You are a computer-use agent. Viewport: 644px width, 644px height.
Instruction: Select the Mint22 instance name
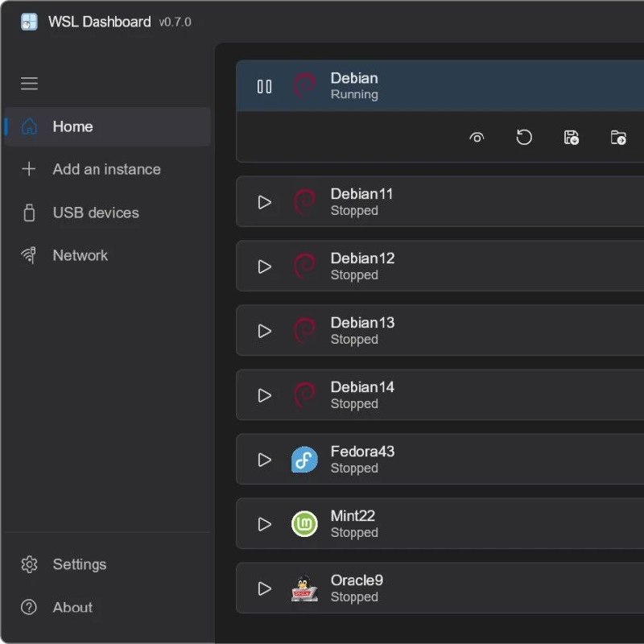pyautogui.click(x=353, y=516)
